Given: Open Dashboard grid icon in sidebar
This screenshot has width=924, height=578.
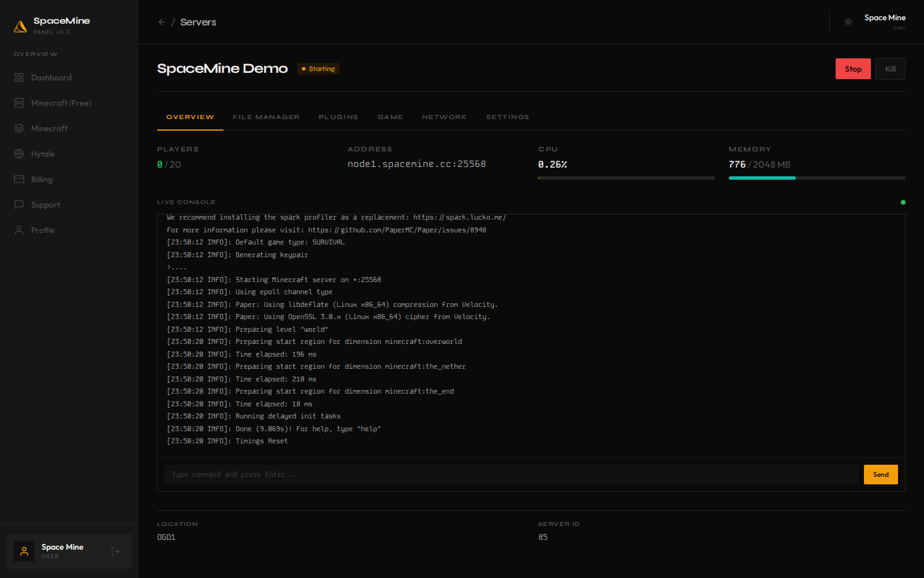Looking at the screenshot, I should tap(19, 77).
